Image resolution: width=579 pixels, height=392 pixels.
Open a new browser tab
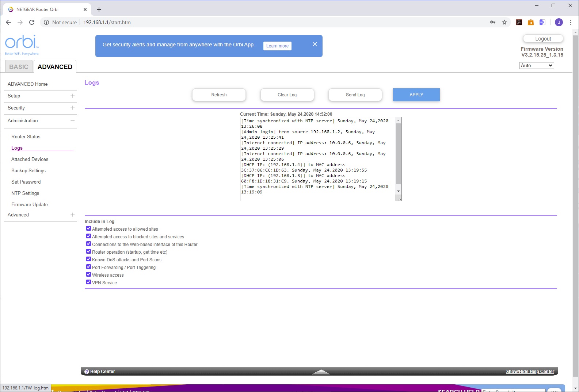click(x=99, y=9)
